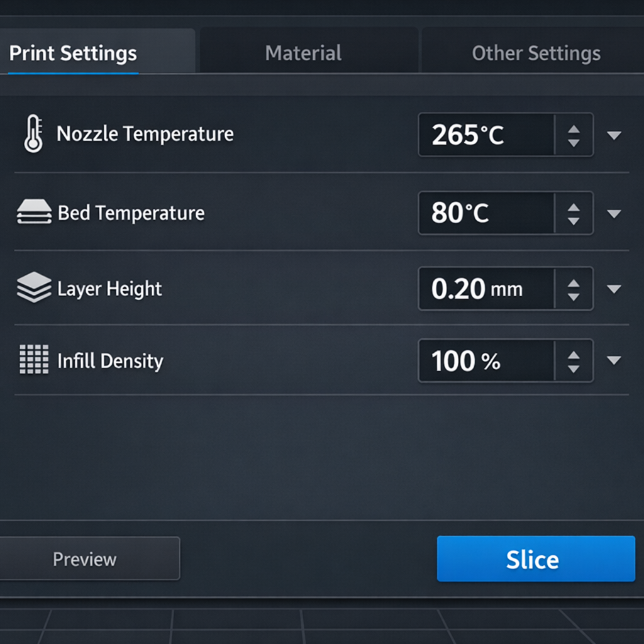644x644 pixels.
Task: Decrease Bed Temperature using its down stepper arrow
Action: pos(574,220)
